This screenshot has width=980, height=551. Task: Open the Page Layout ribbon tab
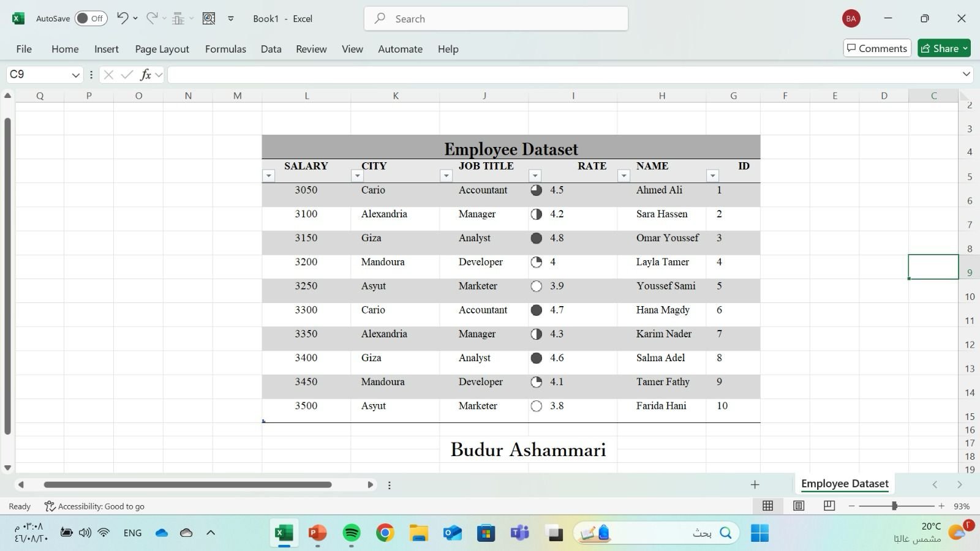click(x=162, y=49)
